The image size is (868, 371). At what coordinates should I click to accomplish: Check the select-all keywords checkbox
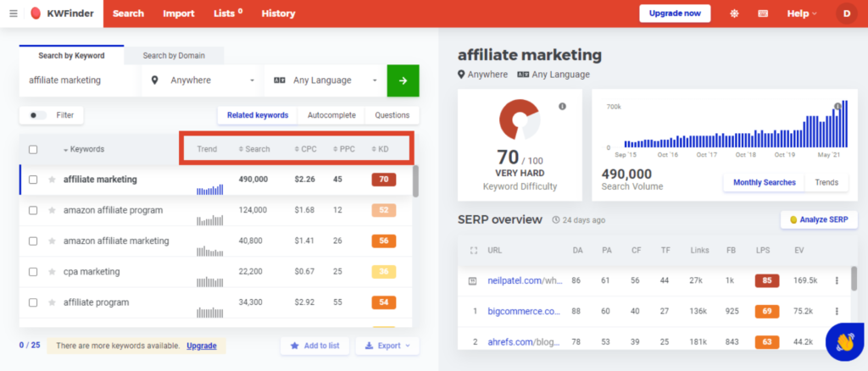(33, 149)
